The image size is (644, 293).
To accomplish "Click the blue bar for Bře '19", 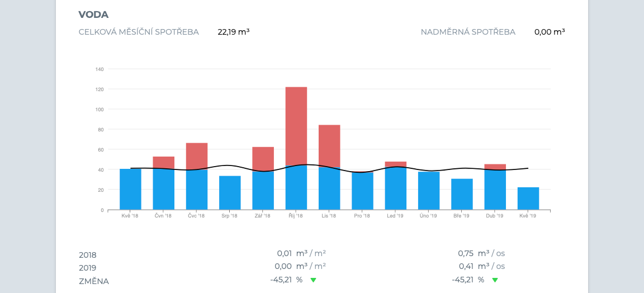I will [462, 194].
